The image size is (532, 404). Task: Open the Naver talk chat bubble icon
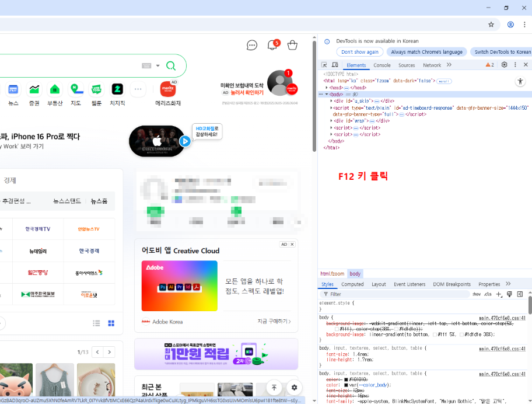(x=252, y=45)
